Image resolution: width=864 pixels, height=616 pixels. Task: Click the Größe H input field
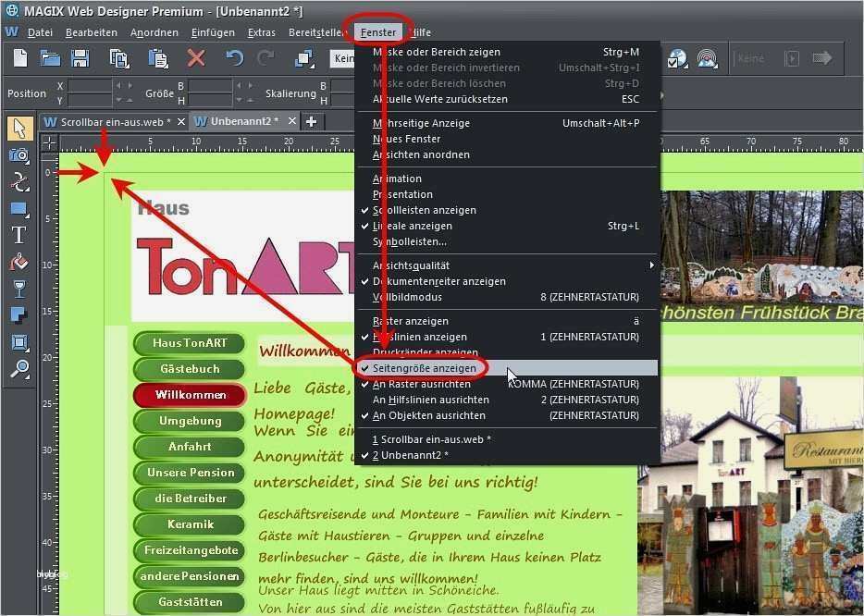211,100
